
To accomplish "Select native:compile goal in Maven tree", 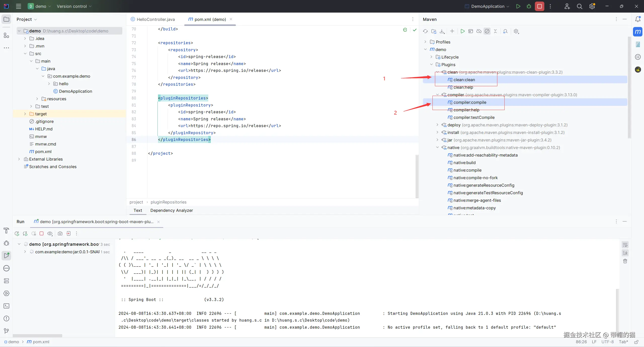I will click(467, 170).
